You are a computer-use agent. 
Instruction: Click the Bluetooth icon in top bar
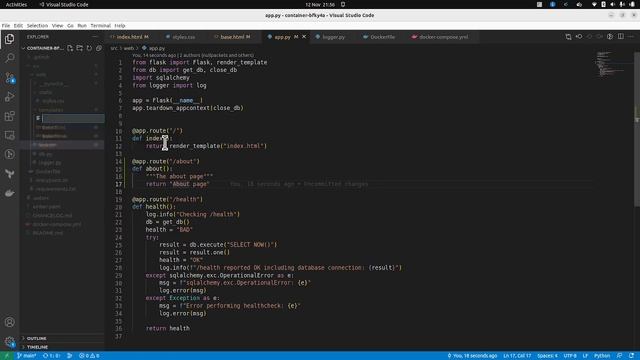(553, 4)
